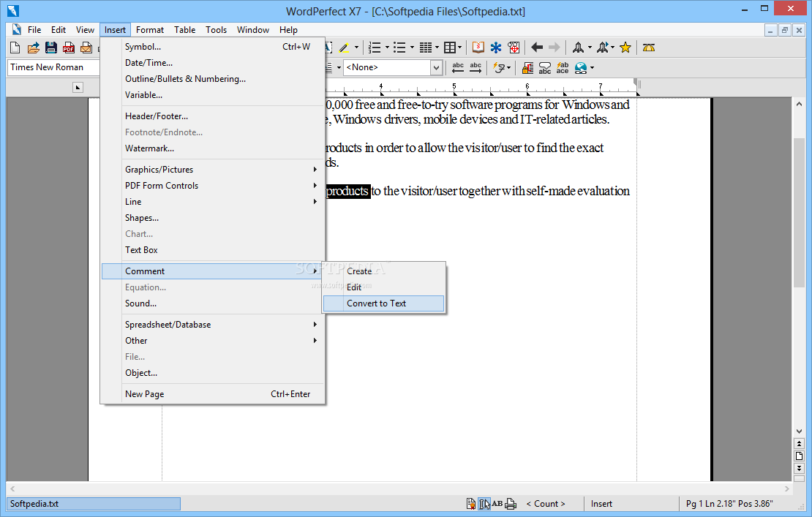
Task: Click the QuickFind Next abc right-arrow icon
Action: (475, 68)
